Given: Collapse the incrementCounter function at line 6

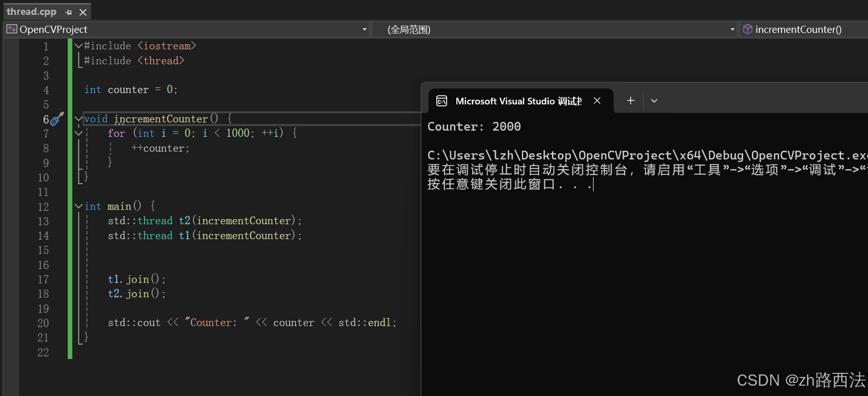Looking at the screenshot, I should [x=79, y=119].
